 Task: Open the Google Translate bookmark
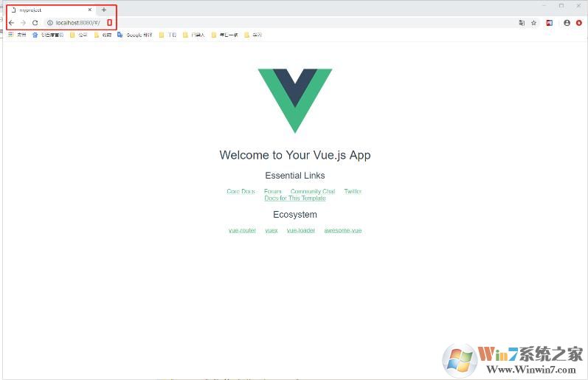[134, 35]
